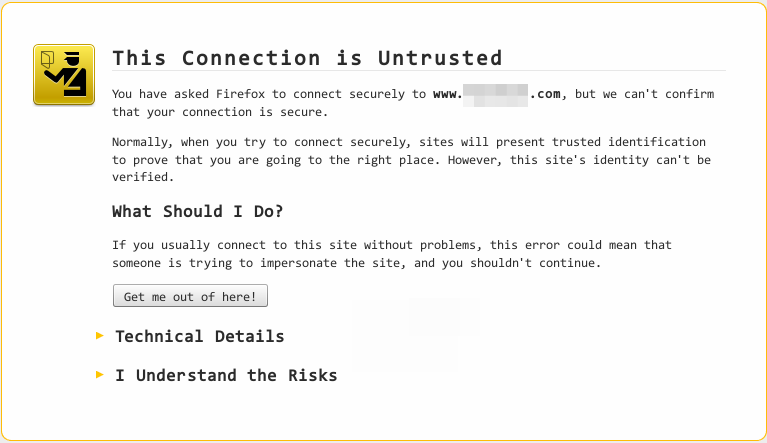Click the line that your connection is secure.
This screenshot has width=767, height=443.
click(220, 112)
